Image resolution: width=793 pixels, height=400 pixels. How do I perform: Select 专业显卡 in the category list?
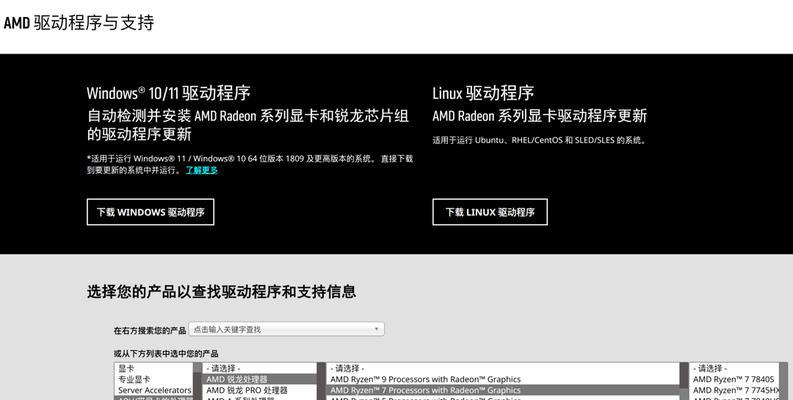[154, 379]
